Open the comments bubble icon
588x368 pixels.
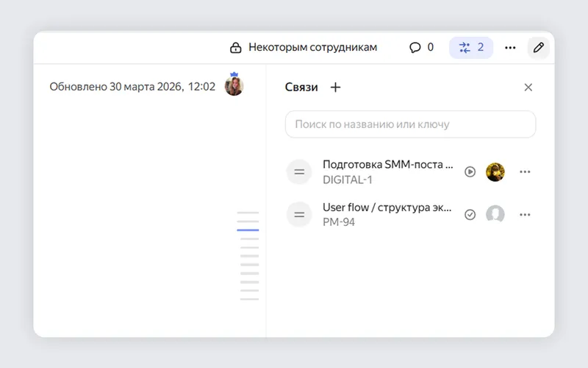415,48
